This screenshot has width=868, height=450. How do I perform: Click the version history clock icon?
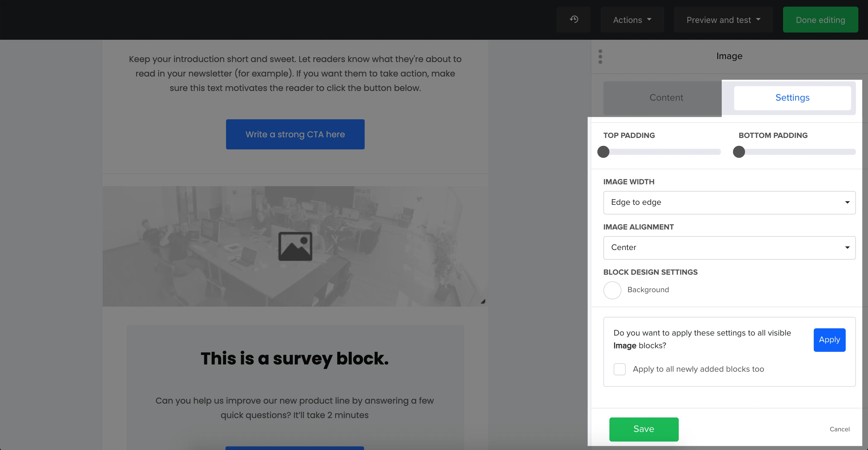(574, 20)
